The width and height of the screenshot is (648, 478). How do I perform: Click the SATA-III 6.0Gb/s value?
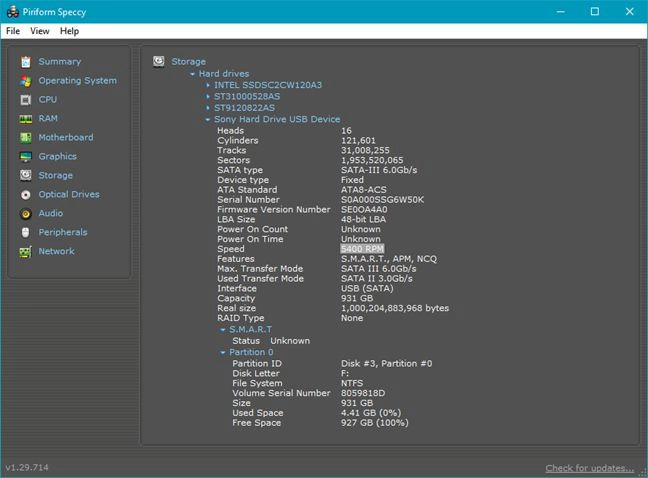click(x=379, y=170)
